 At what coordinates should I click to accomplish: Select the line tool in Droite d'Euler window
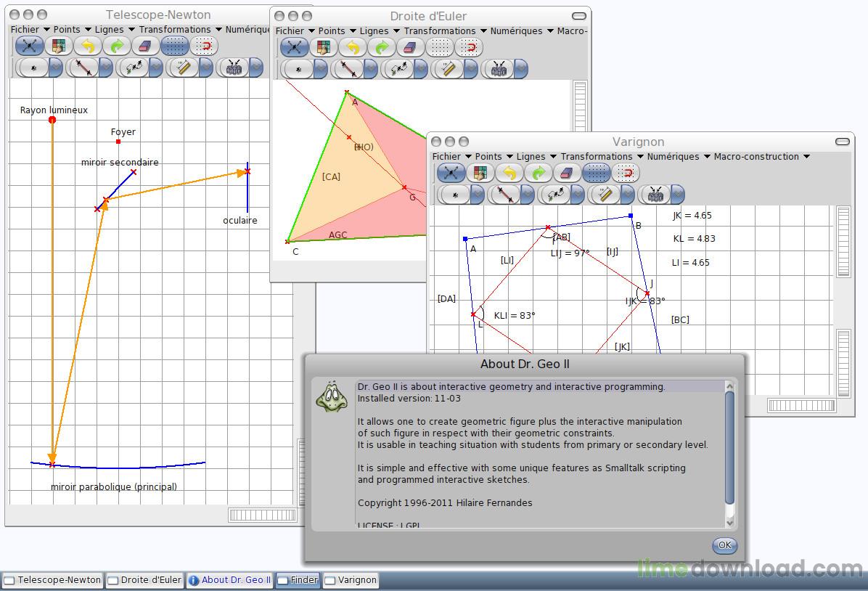[349, 69]
